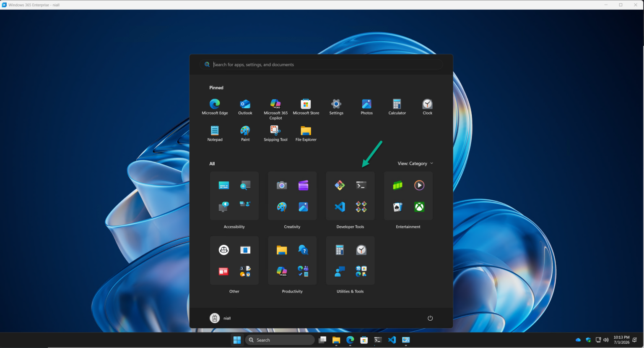Open the clock and date flyout

[621, 340]
